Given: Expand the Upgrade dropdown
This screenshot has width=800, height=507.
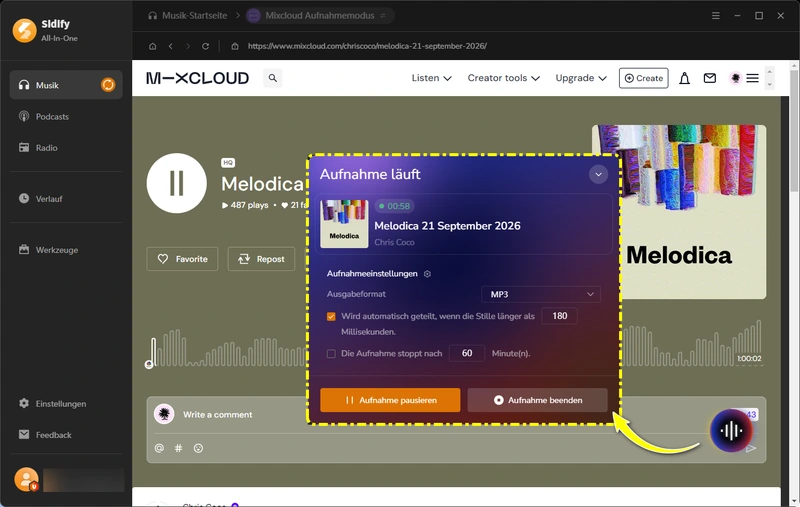Looking at the screenshot, I should 581,78.
